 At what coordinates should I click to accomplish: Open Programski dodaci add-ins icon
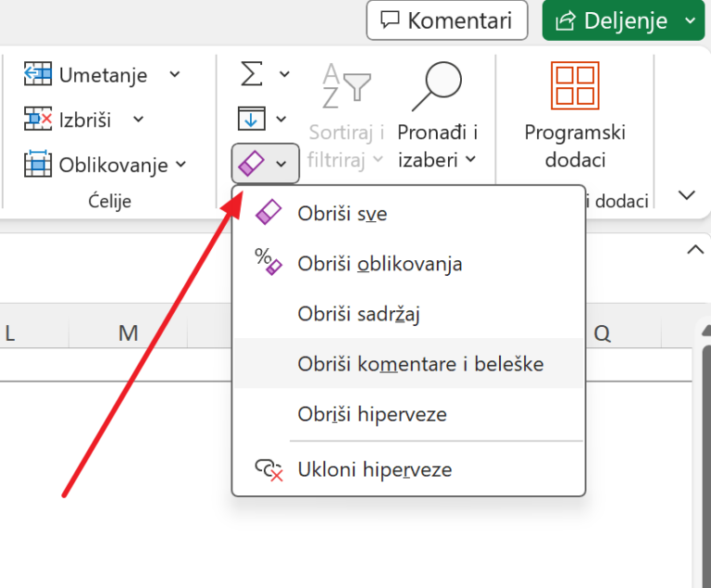(x=575, y=86)
